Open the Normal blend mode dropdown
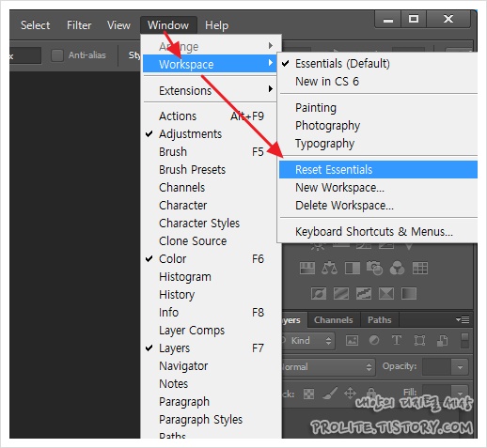The width and height of the screenshot is (487, 448). coord(328,366)
